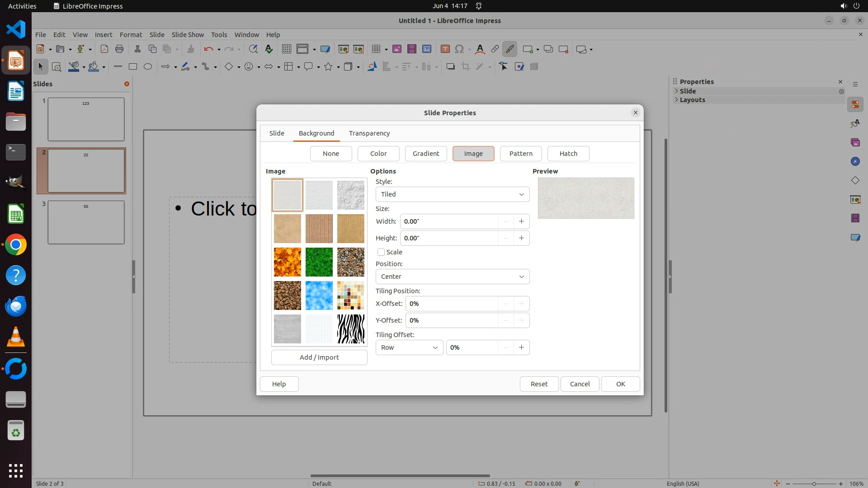Screen dimensions: 868x488
Task: Enable the Scale checkbox
Action: 381,252
